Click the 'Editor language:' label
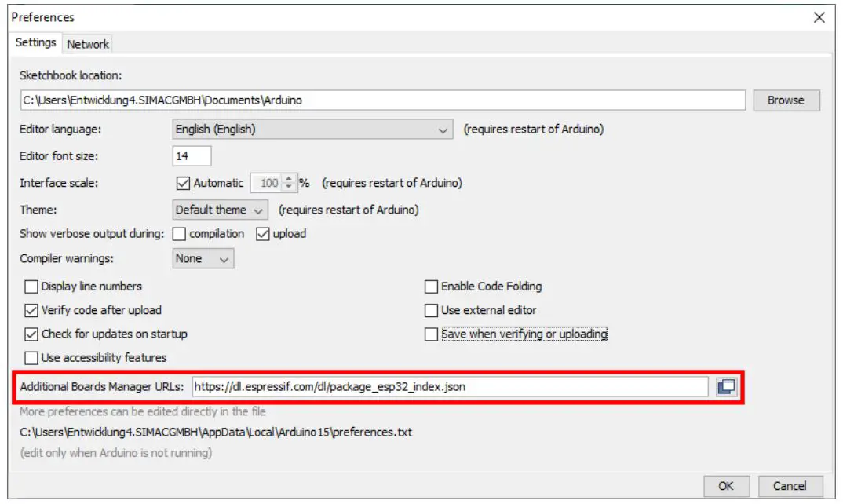The width and height of the screenshot is (843, 504). pyautogui.click(x=60, y=129)
